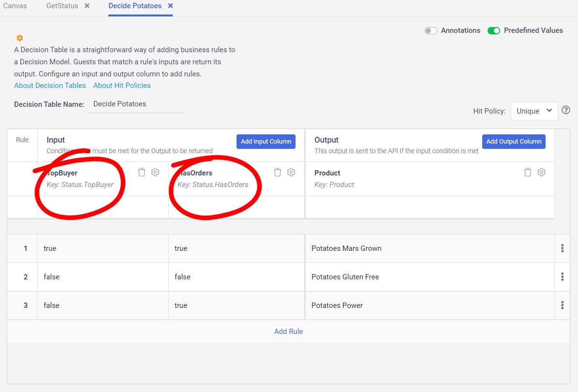Click the Add Input Column button
This screenshot has height=392, width=578.
[266, 142]
